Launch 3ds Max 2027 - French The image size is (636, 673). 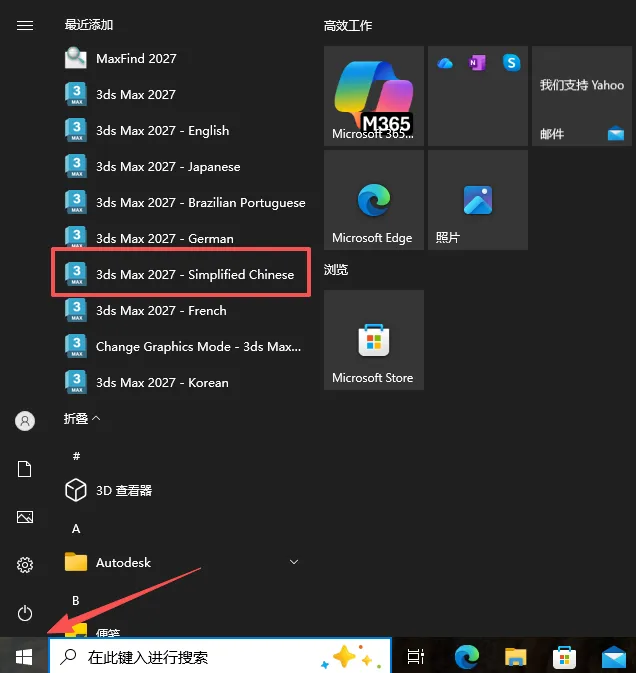pyautogui.click(x=185, y=310)
